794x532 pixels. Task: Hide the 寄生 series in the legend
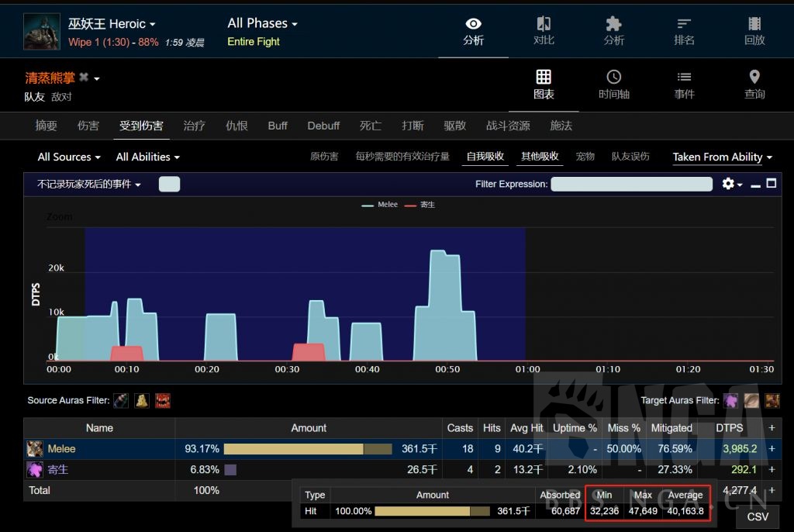pyautogui.click(x=421, y=205)
